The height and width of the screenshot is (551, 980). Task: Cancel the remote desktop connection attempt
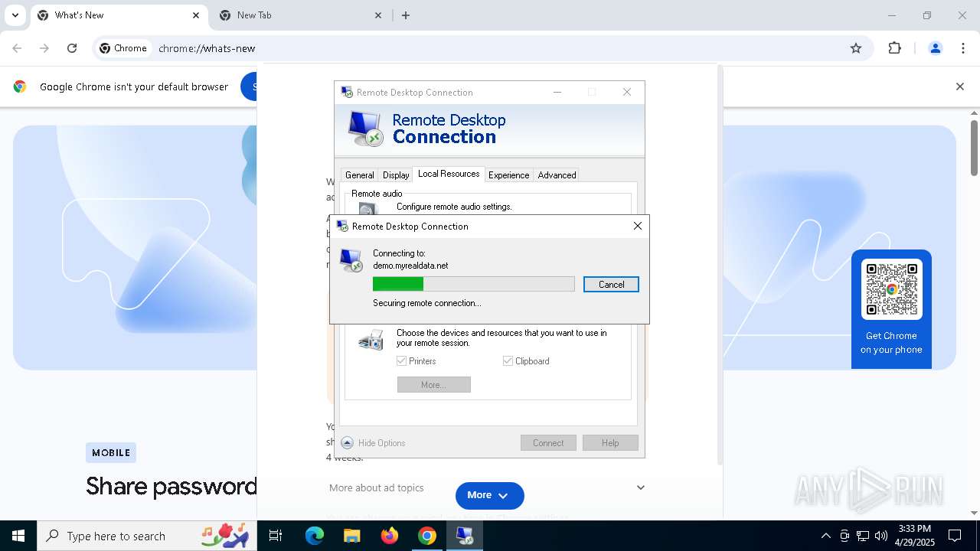611,284
